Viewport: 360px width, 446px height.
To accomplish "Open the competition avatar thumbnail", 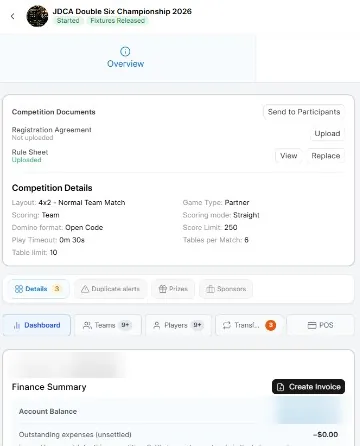I will [x=37, y=16].
